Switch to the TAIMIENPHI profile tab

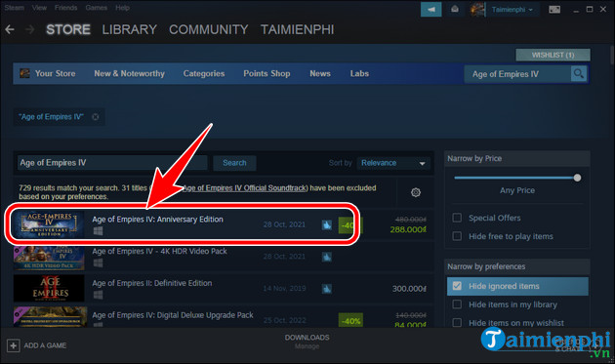coord(298,30)
